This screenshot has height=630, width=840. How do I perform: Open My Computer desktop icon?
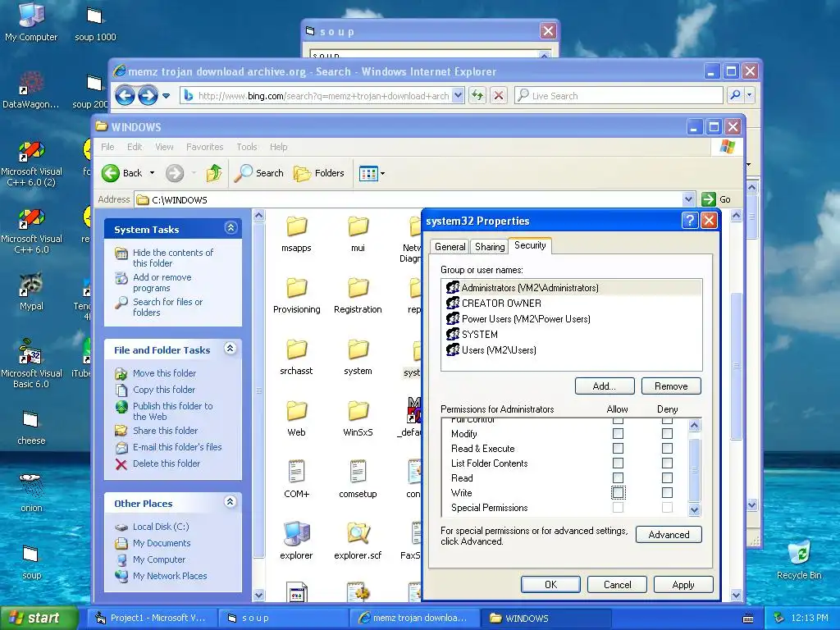coord(31,21)
